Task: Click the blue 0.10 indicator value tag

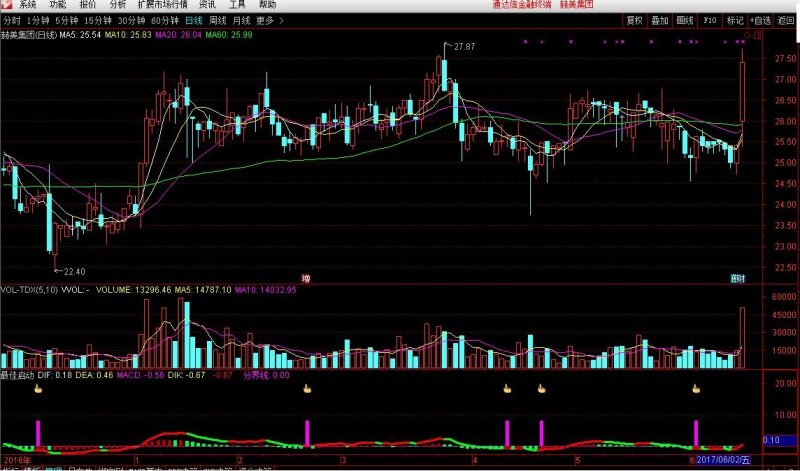Action: [x=771, y=440]
